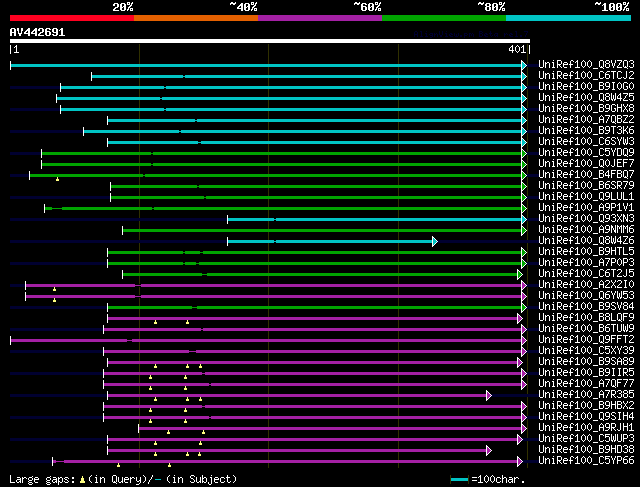Click the UniRef100_B9SA89 hit label
The width and height of the screenshot is (640, 487).
click(x=586, y=362)
